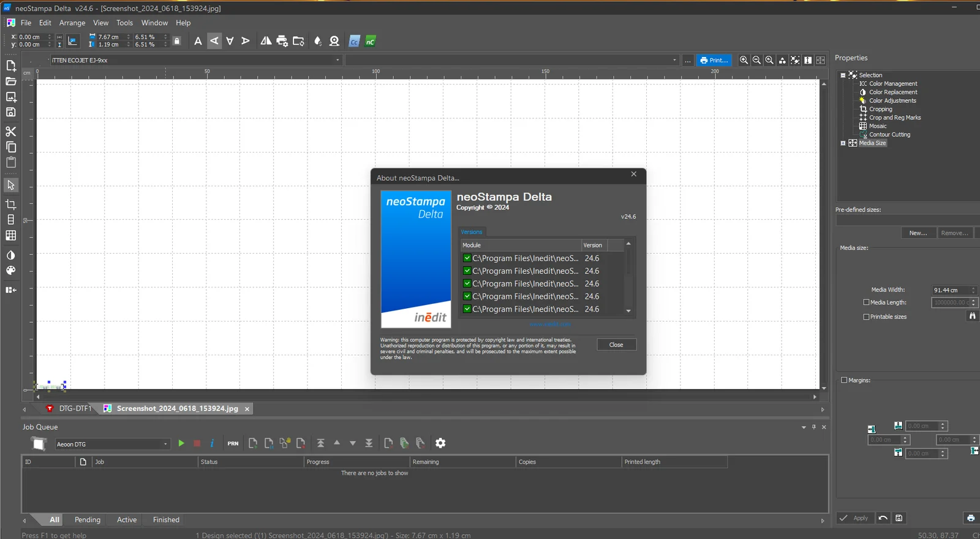Click the save icon in left toolbar
The width and height of the screenshot is (980, 539).
coord(10,112)
